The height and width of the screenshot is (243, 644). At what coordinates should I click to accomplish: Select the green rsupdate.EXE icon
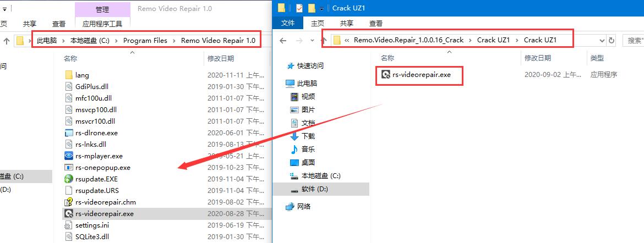pos(69,179)
